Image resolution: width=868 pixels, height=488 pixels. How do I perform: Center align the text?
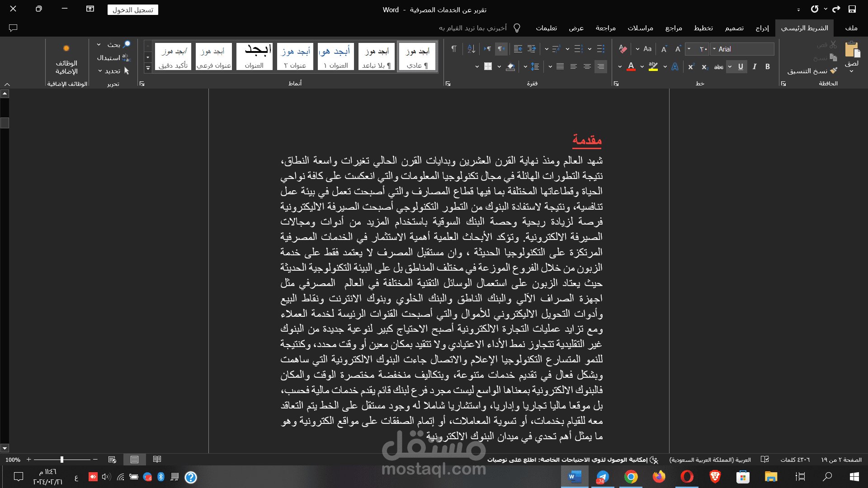(587, 67)
